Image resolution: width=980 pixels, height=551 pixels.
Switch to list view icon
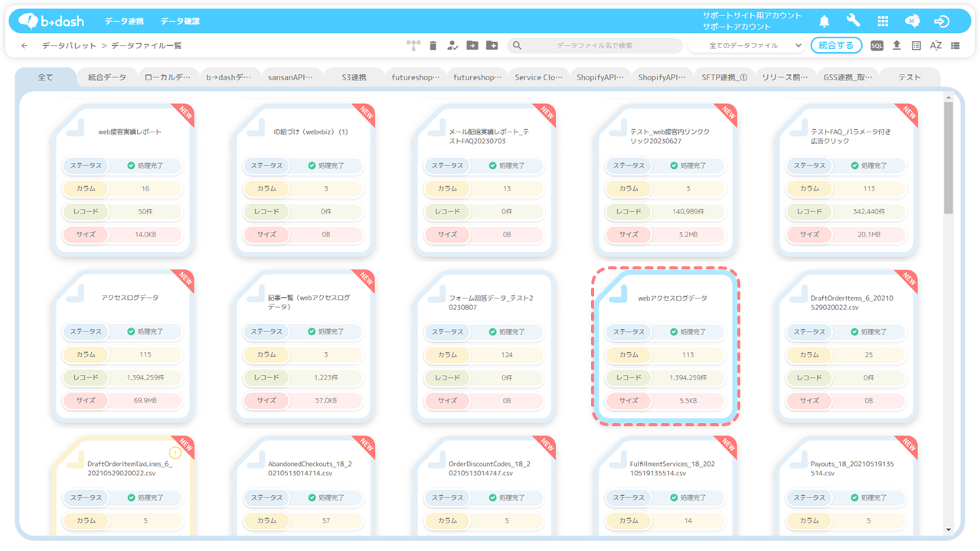point(955,46)
